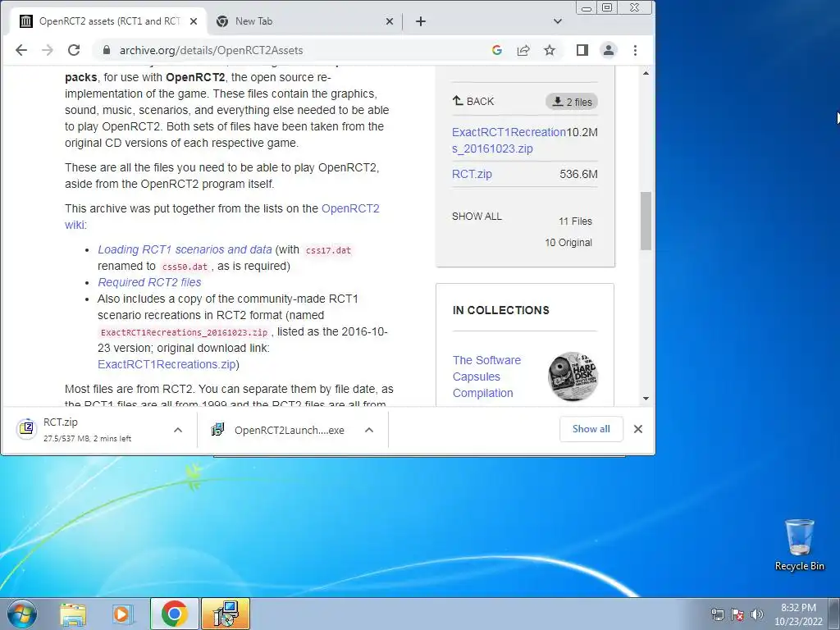
Task: Bookmark this page with the star
Action: tap(549, 50)
